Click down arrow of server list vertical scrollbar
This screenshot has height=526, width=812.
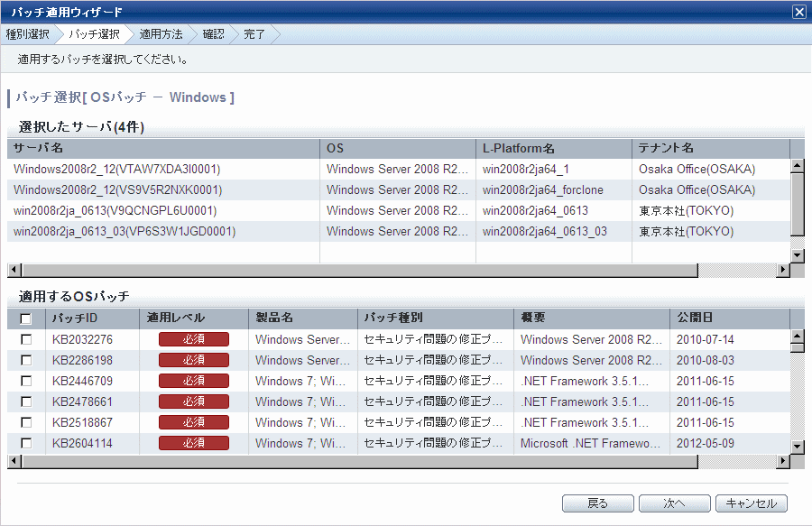(x=797, y=255)
